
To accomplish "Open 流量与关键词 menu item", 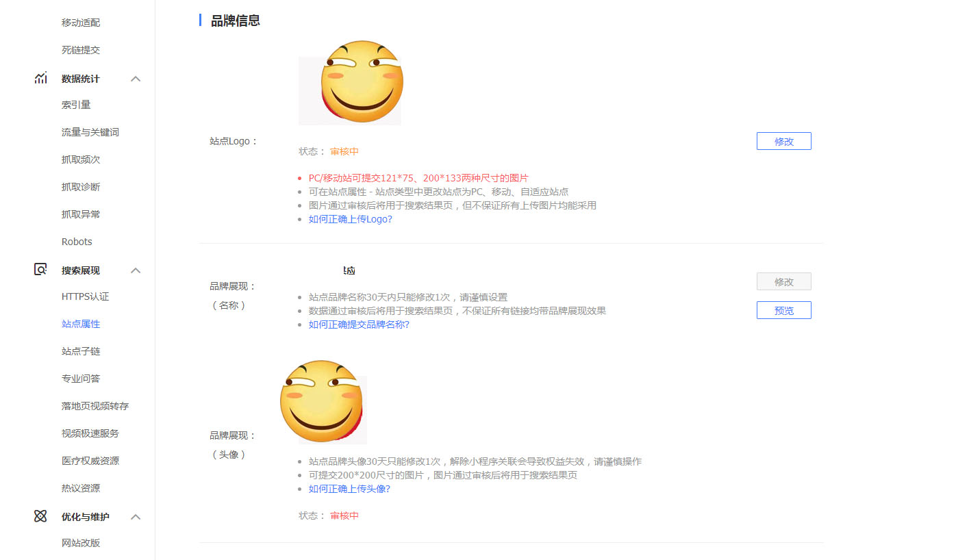I will [x=90, y=132].
